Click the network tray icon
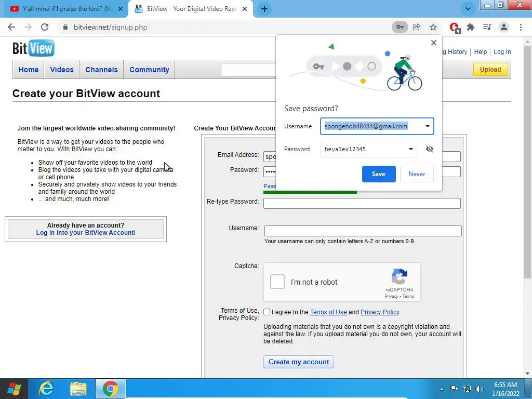This screenshot has height=399, width=532. (x=467, y=389)
